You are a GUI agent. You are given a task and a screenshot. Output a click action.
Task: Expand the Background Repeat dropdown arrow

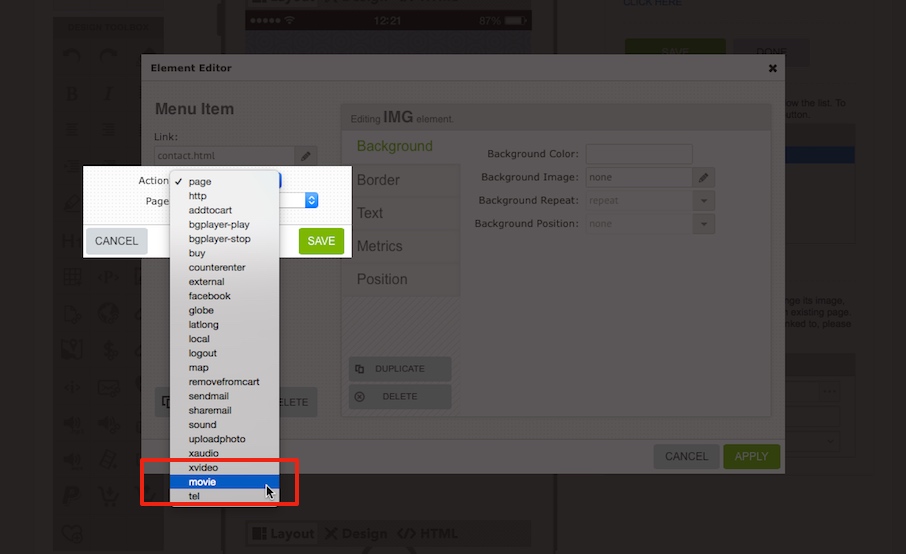point(704,200)
